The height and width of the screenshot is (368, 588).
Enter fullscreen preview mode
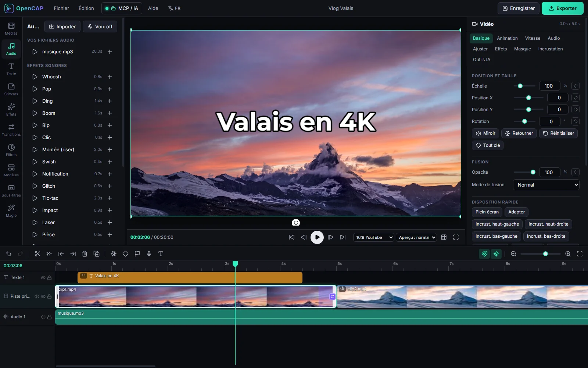tap(456, 237)
